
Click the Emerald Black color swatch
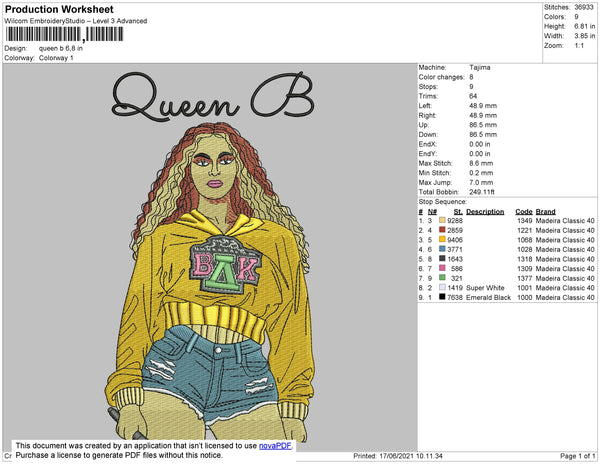click(x=442, y=297)
